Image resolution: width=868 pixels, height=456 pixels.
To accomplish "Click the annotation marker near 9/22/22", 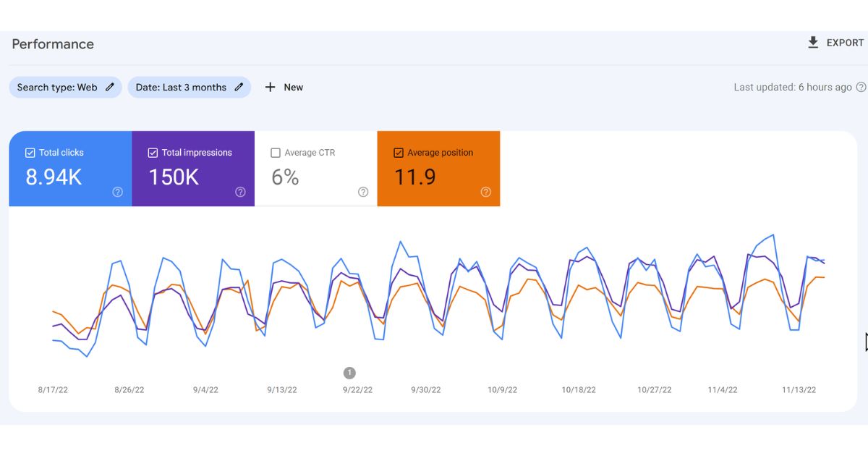I will point(349,373).
